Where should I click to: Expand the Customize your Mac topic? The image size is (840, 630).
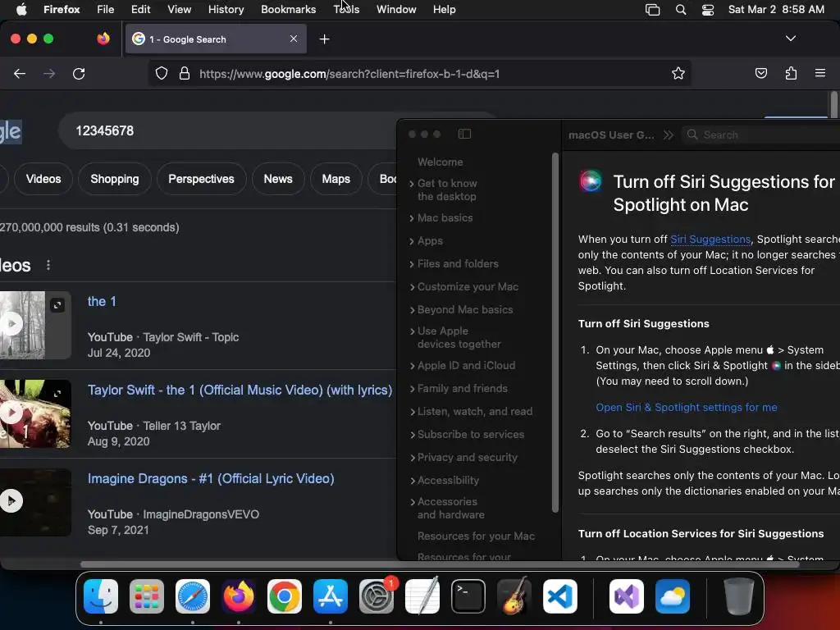(412, 287)
